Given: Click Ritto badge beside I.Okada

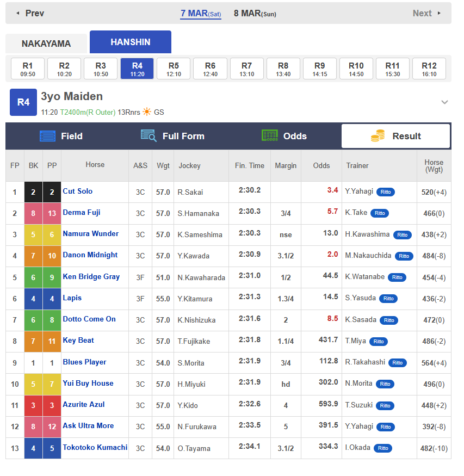Looking at the screenshot, I should (383, 448).
